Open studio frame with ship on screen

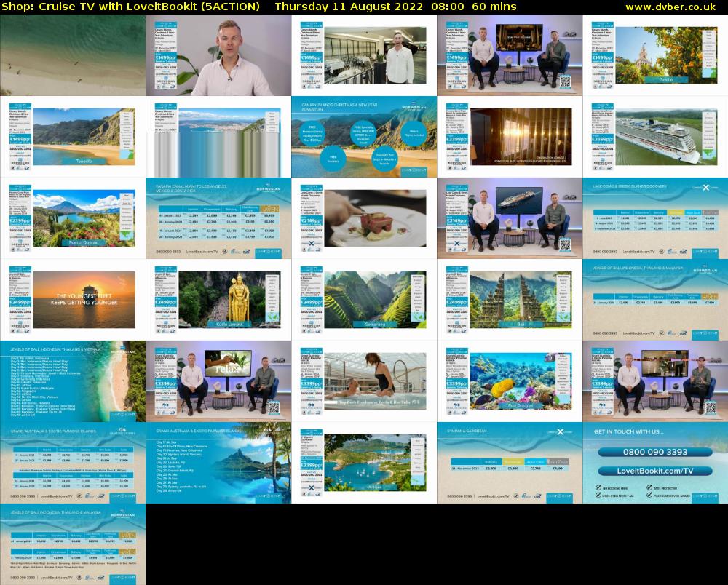pyautogui.click(x=510, y=218)
